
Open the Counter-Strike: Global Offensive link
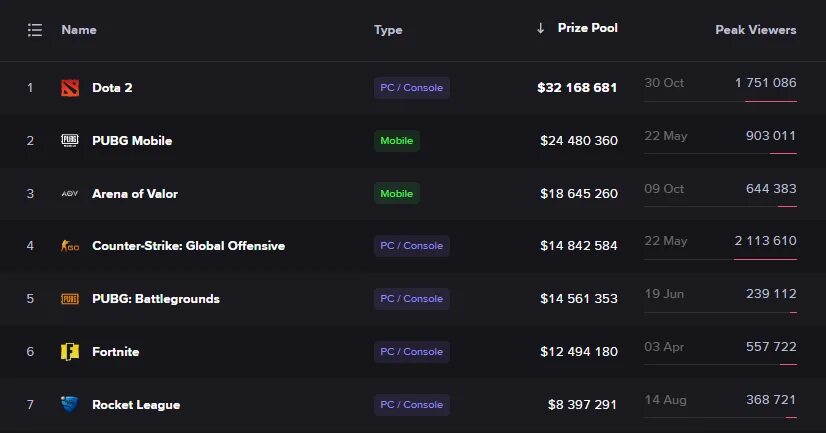pos(189,246)
